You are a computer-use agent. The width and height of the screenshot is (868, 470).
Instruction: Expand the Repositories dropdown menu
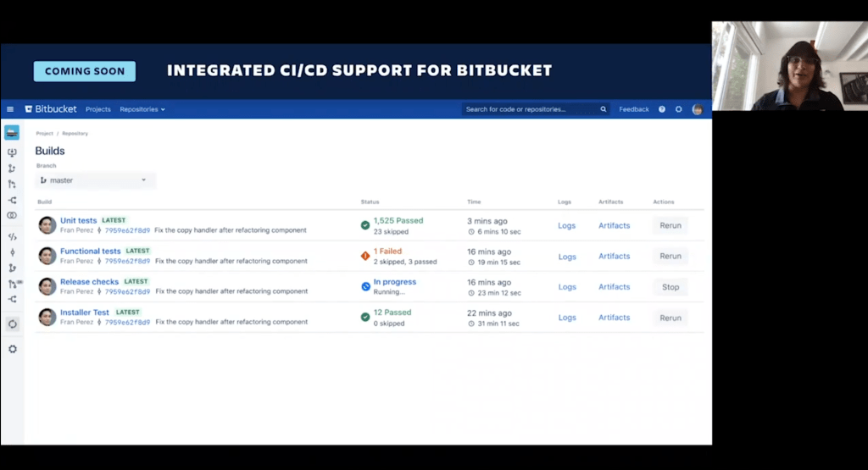142,109
